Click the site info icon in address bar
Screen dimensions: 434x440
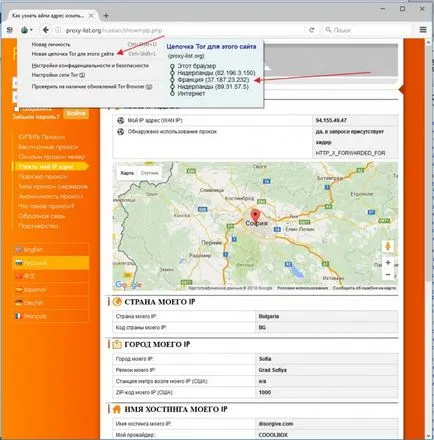(x=58, y=30)
